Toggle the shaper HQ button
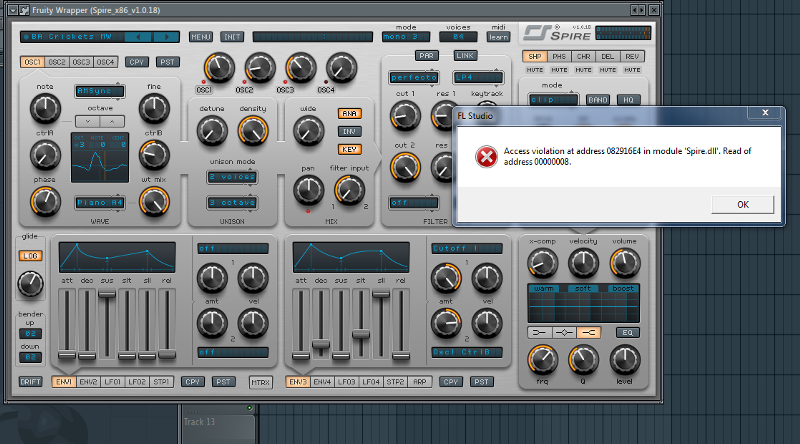Screen dimensions: 800x444 point(628,100)
